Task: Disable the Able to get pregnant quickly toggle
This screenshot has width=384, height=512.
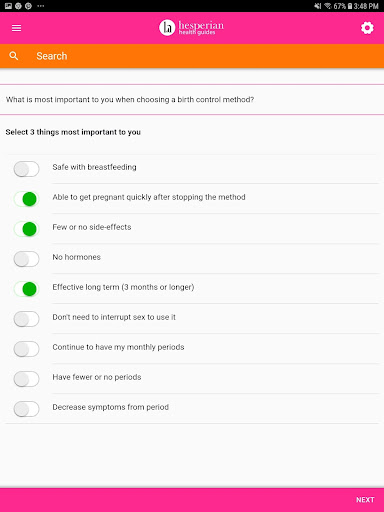Action: point(26,199)
